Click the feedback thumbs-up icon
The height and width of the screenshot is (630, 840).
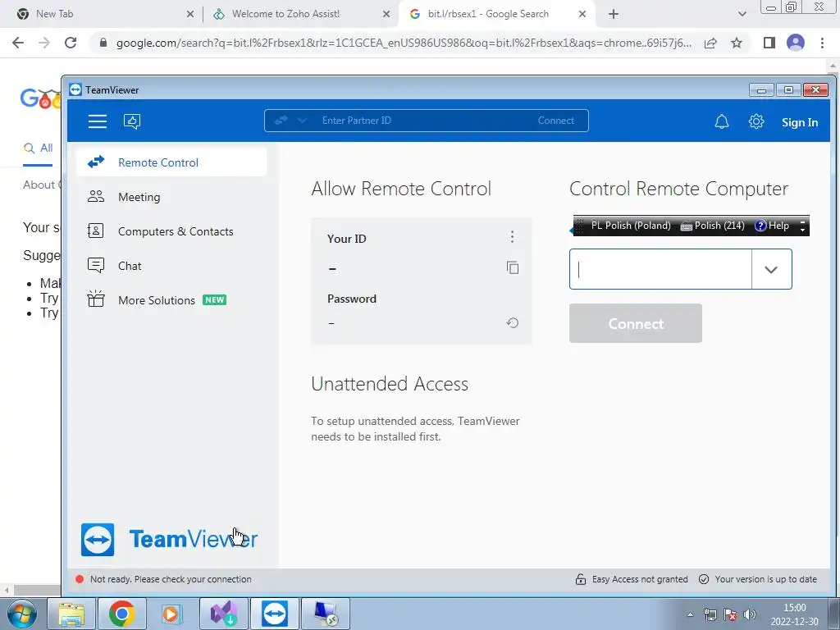point(132,121)
